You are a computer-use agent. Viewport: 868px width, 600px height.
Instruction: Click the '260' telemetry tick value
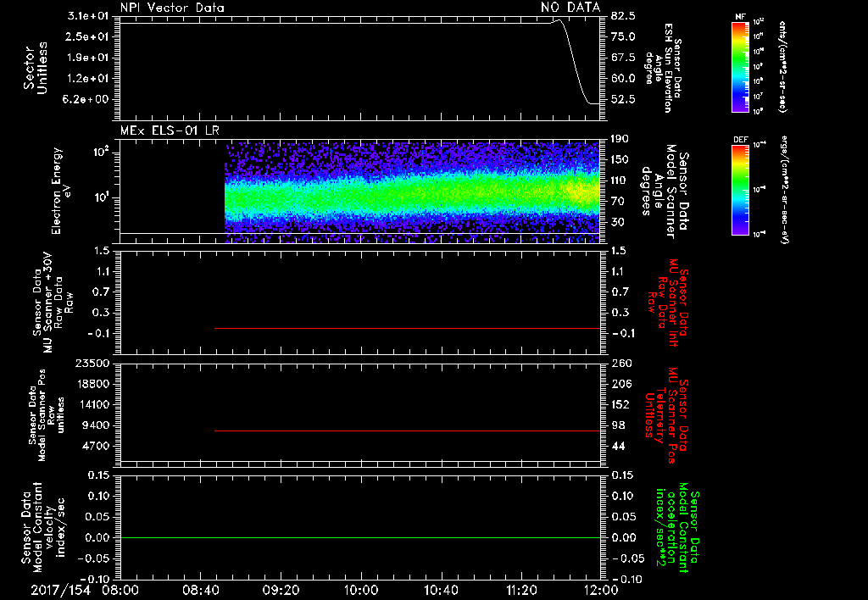point(620,363)
